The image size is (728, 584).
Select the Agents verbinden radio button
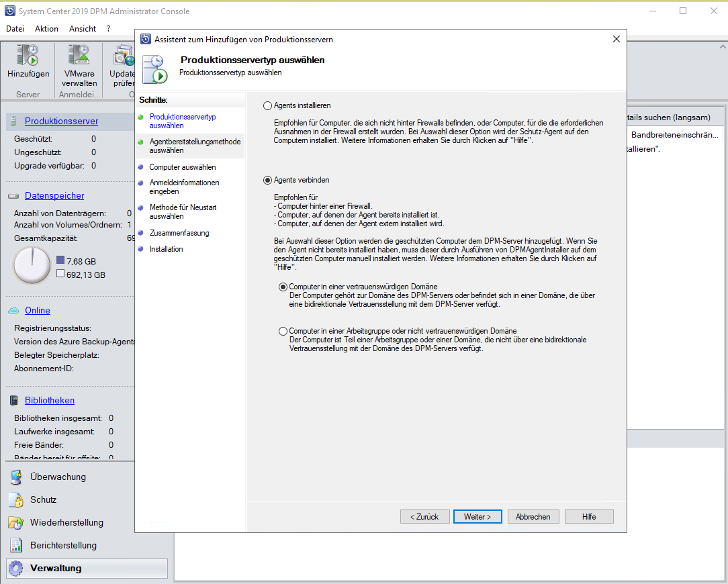(x=267, y=180)
